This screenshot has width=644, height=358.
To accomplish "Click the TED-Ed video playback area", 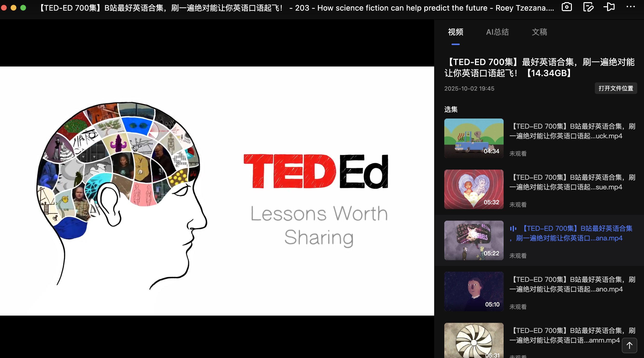I will [217, 191].
